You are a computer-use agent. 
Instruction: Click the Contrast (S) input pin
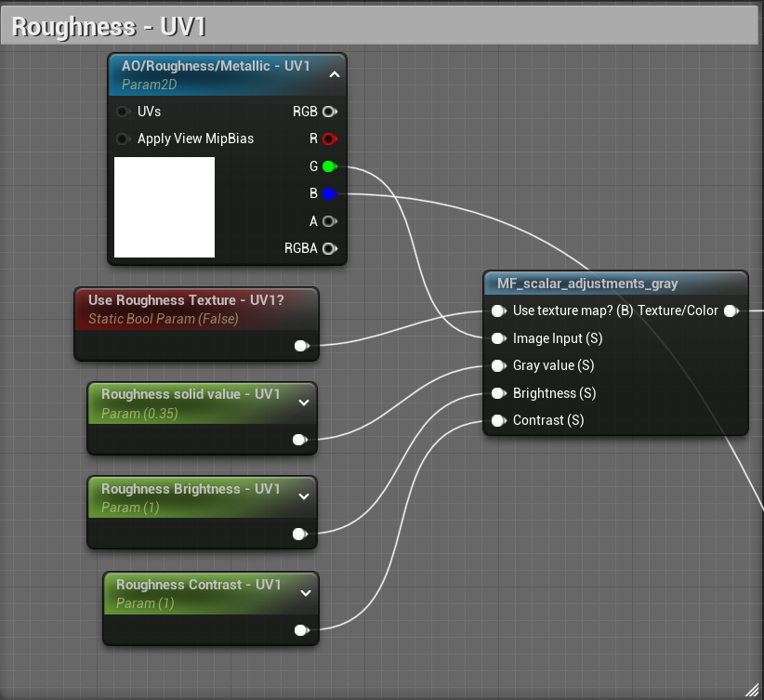point(498,420)
